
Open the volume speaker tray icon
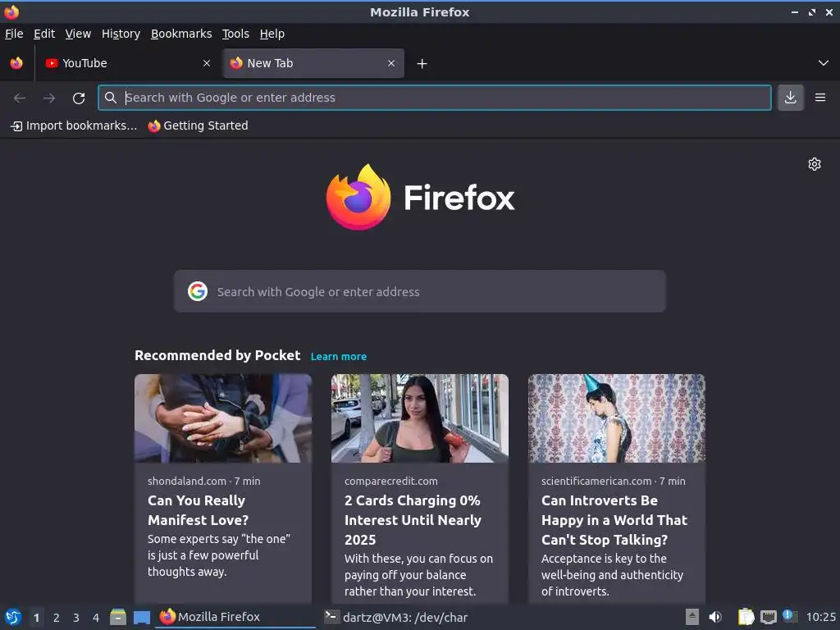[715, 617]
